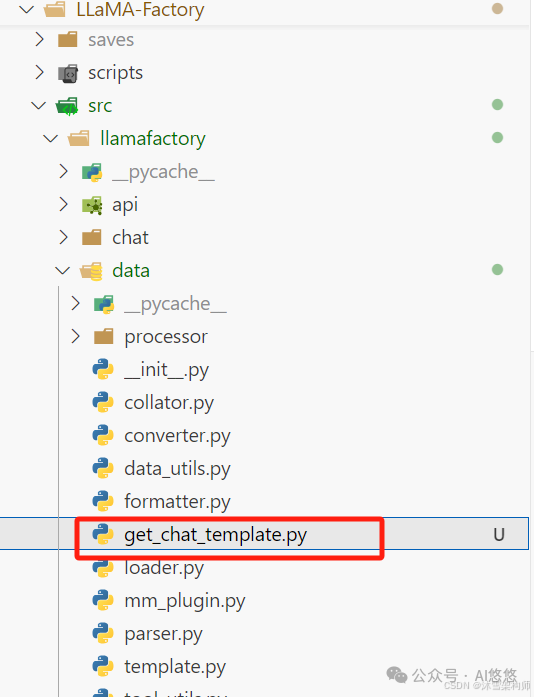Click the Python icon beside collator.py
The height and width of the screenshot is (697, 534).
103,402
